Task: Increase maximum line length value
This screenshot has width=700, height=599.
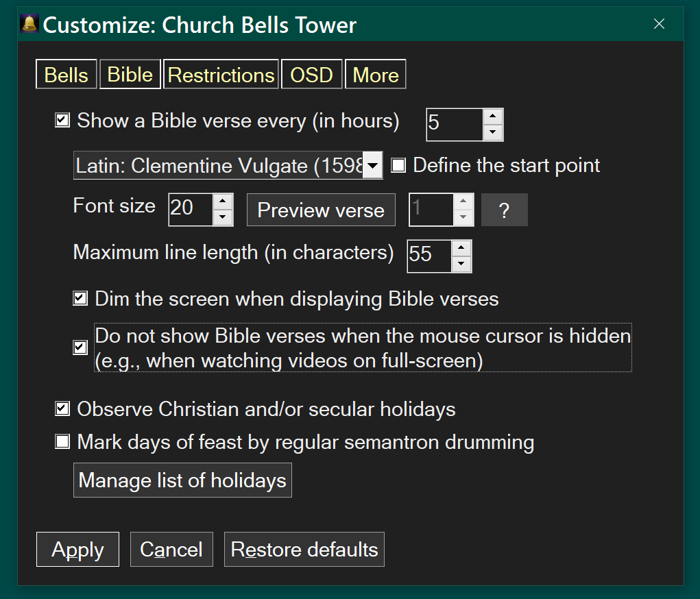Action: [x=461, y=248]
